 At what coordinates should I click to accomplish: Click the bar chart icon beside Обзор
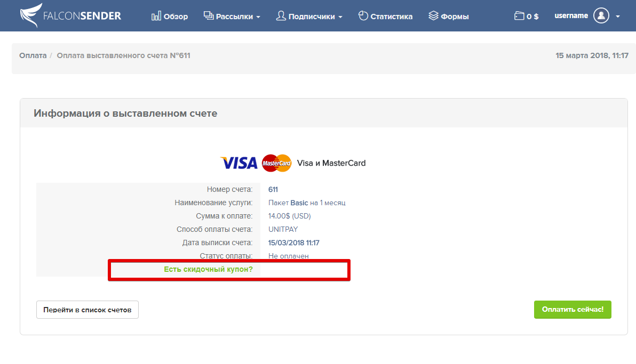(x=156, y=16)
